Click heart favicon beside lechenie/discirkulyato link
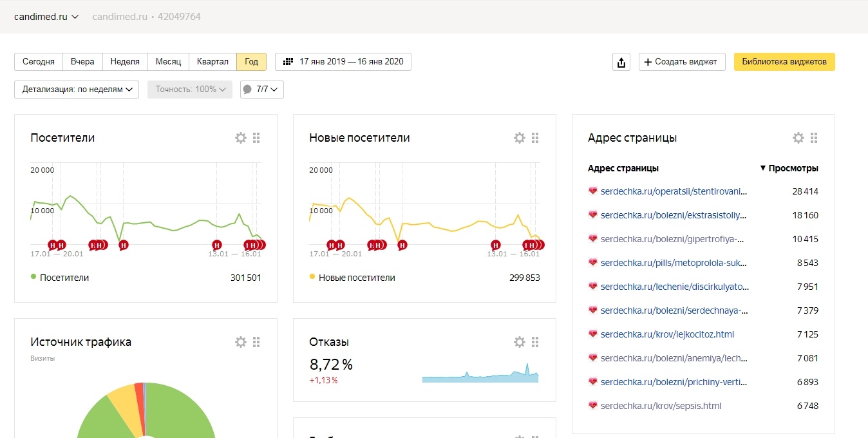This screenshot has width=868, height=438. pyautogui.click(x=593, y=287)
